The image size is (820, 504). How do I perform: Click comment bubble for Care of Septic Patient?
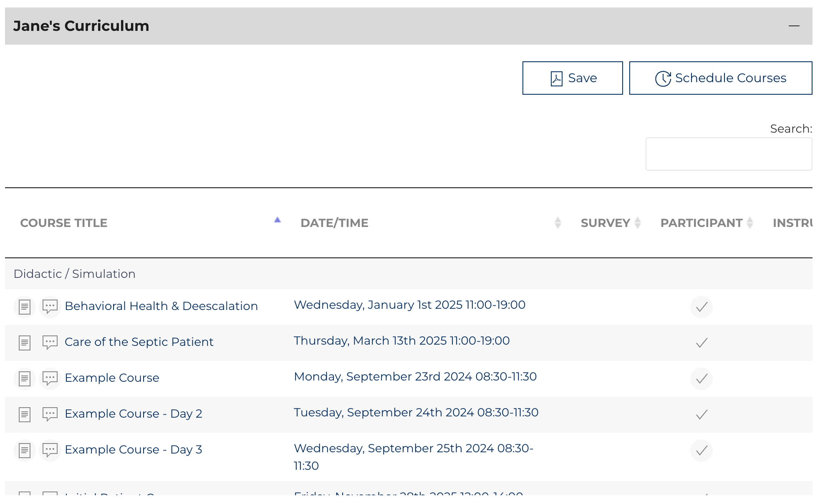point(50,343)
